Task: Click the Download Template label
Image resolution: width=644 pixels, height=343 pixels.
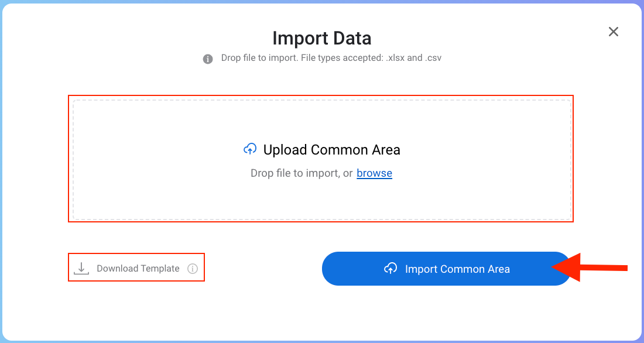Action: coord(138,269)
